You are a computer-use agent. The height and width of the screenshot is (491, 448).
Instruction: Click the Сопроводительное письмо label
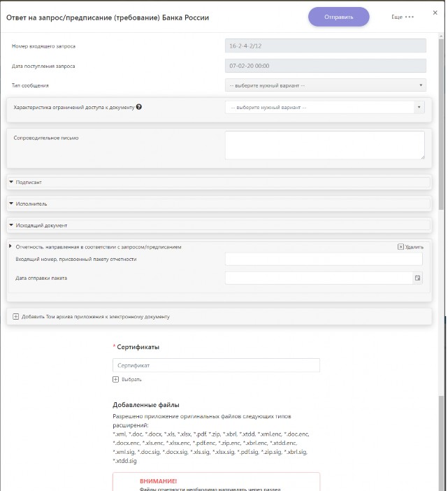tap(46, 138)
